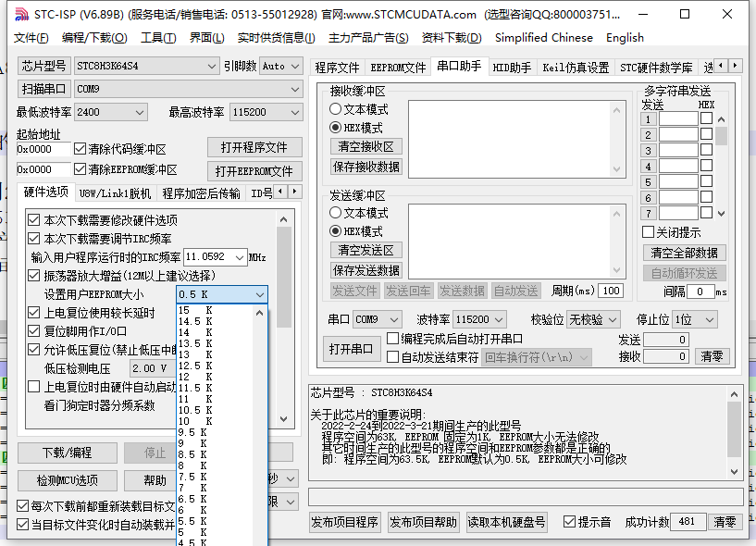Select 12.5 K in the EEPROM size list
This screenshot has width=756, height=546.
click(x=216, y=366)
